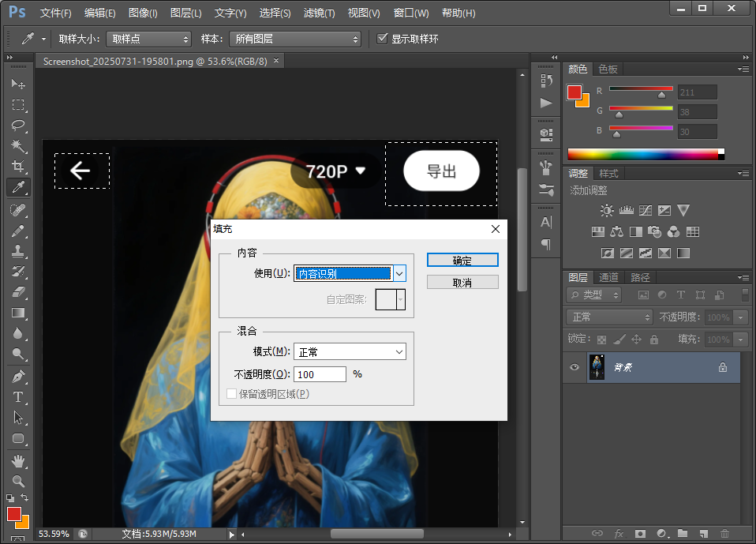
Task: Select the Hand tool
Action: tap(18, 460)
